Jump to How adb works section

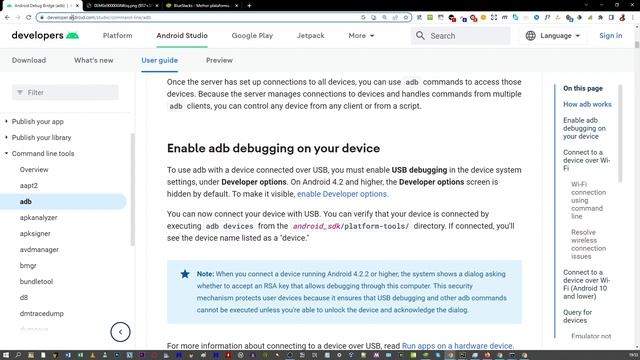click(587, 104)
